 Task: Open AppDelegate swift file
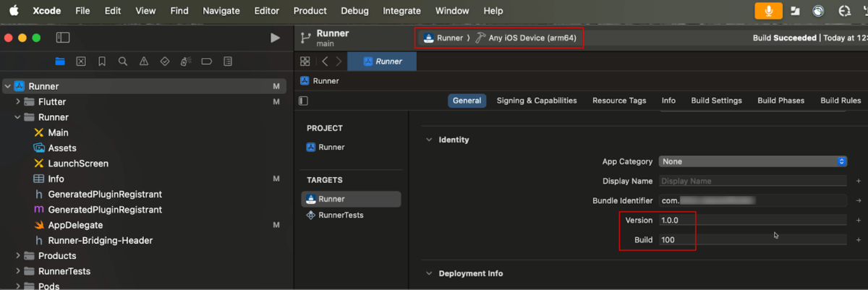(75, 225)
